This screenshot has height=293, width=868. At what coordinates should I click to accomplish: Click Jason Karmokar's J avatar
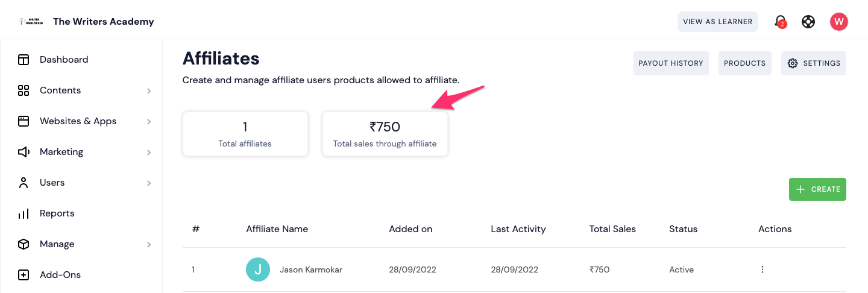(258, 269)
